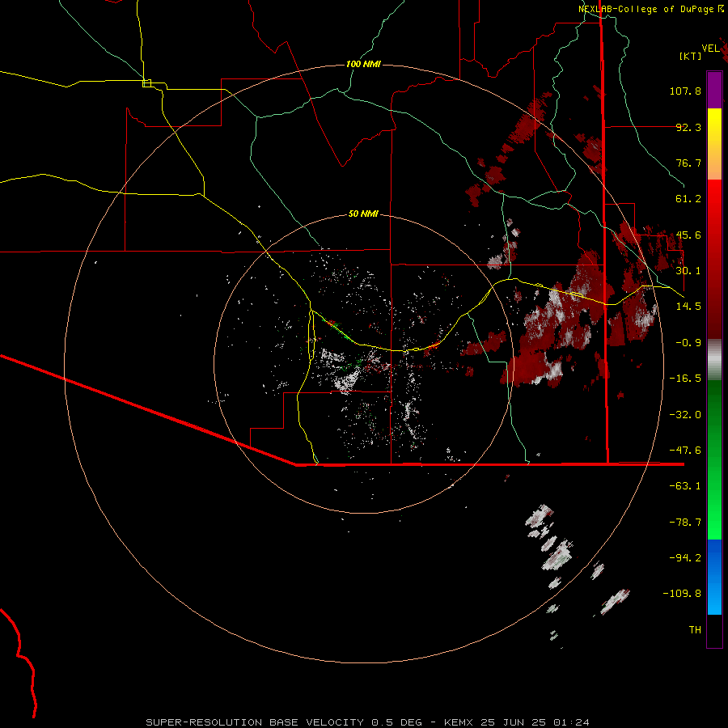Pick the blue segment of velocity scale
Screen dimensions: 728x728
714,577
